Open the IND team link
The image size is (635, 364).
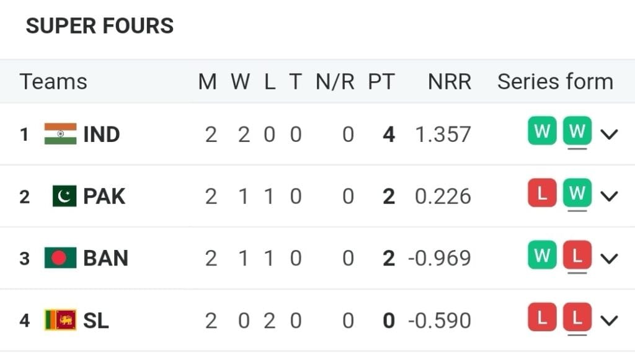[102, 134]
